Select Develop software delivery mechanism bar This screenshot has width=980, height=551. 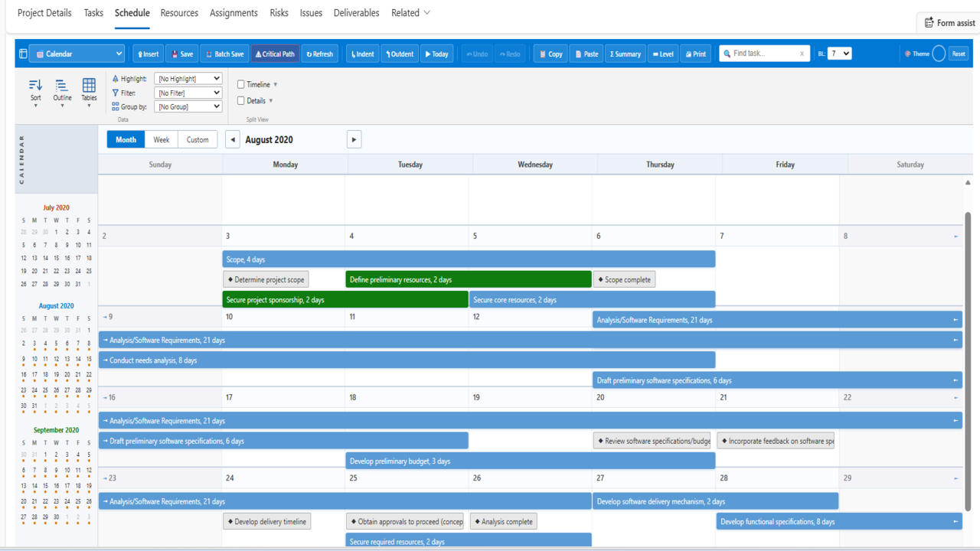[716, 502]
